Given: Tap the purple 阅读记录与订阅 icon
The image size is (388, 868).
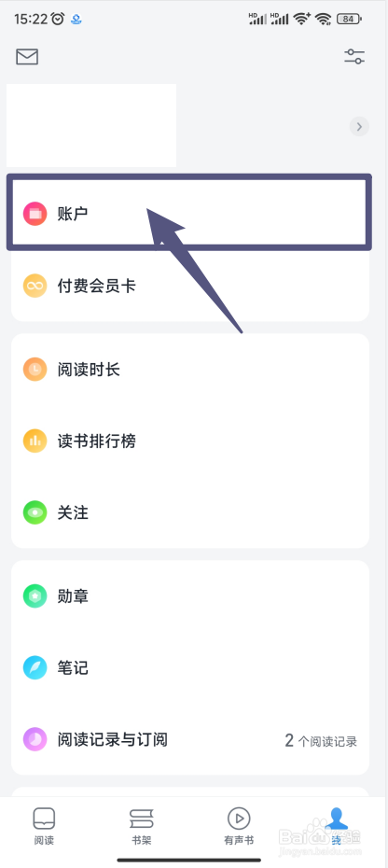Looking at the screenshot, I should [x=35, y=739].
